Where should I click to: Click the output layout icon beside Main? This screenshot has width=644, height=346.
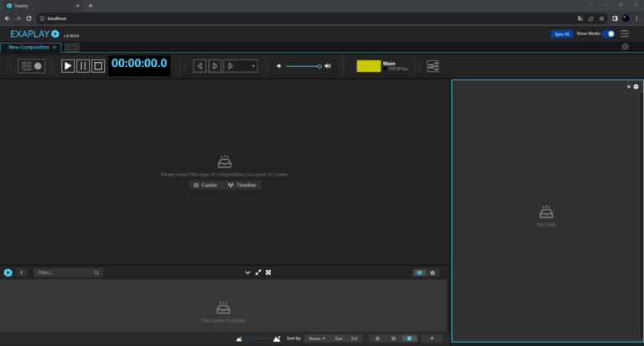click(x=433, y=66)
